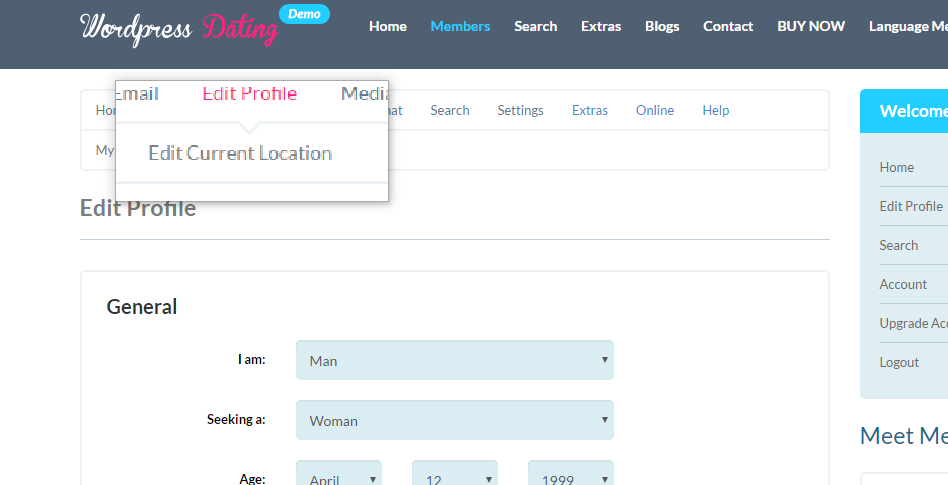Click the BUY NOW header link
This screenshot has height=485, width=948.
coord(811,26)
